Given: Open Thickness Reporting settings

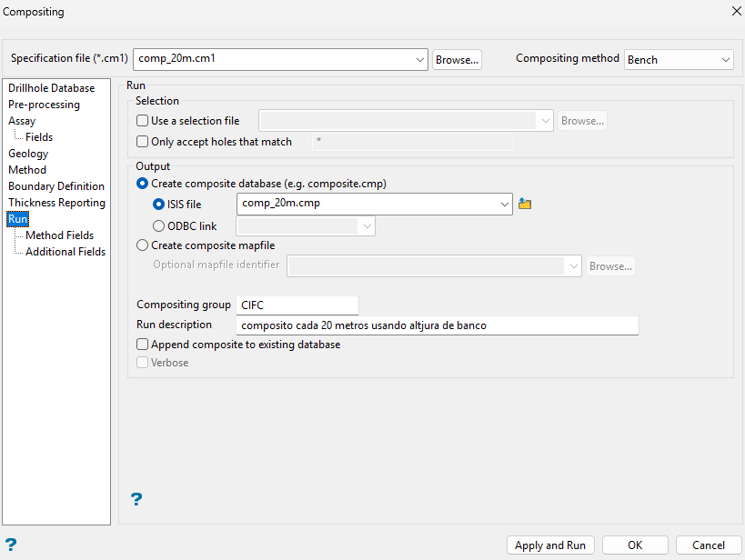Looking at the screenshot, I should point(56,203).
